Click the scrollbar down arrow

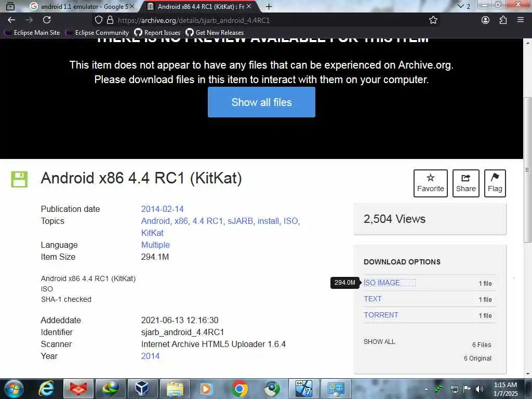528,374
